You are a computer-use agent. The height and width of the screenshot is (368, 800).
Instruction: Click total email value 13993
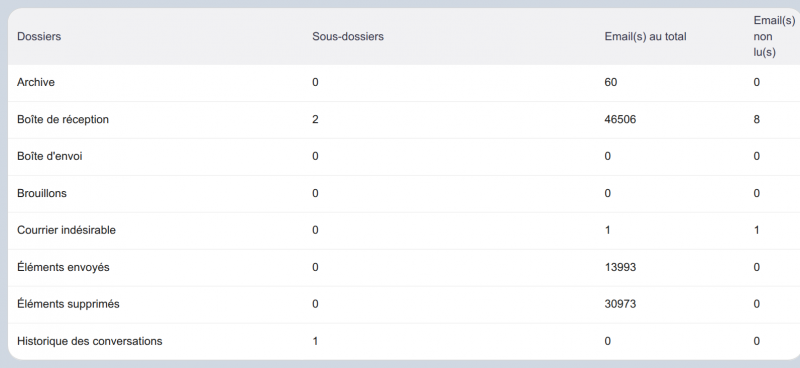click(x=620, y=267)
